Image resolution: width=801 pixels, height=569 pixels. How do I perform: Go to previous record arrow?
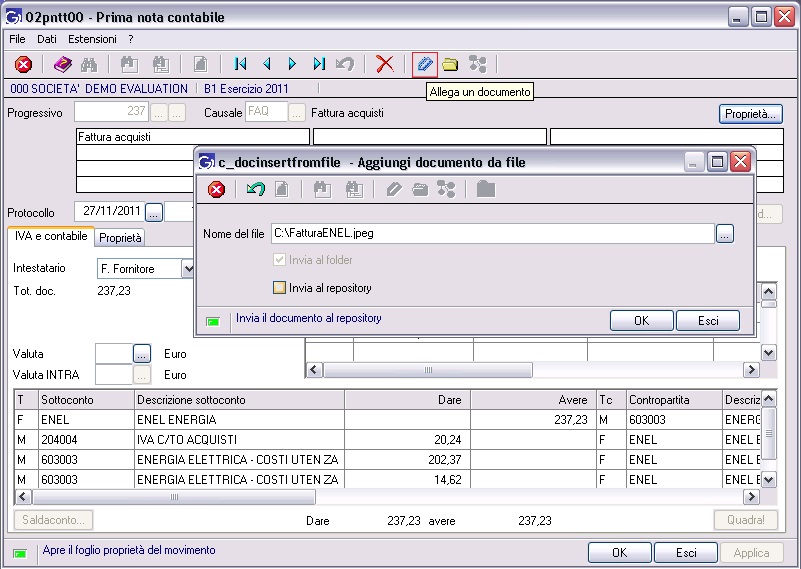tap(266, 64)
